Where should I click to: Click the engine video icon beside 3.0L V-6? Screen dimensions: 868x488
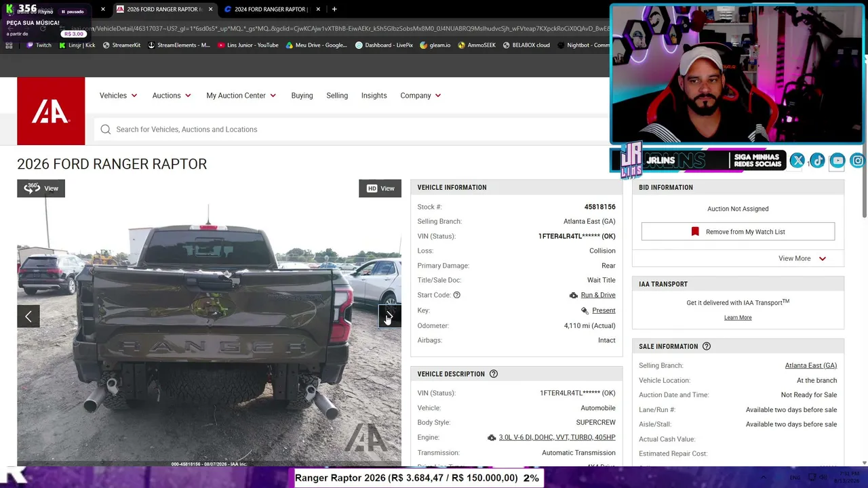(492, 438)
